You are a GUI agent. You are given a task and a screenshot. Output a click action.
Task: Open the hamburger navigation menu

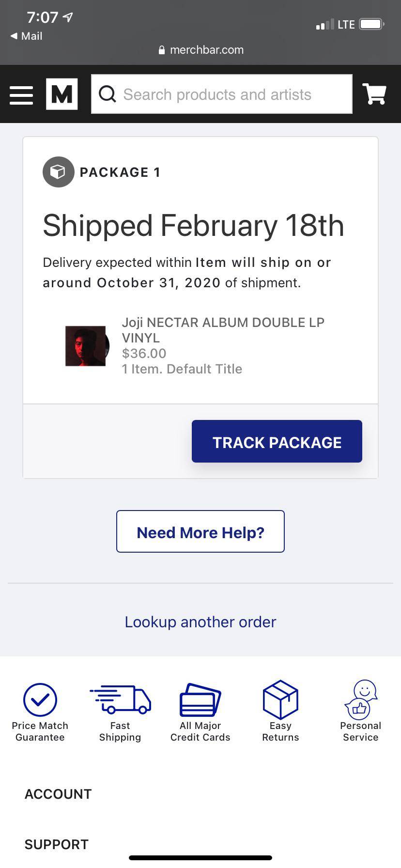pos(21,95)
